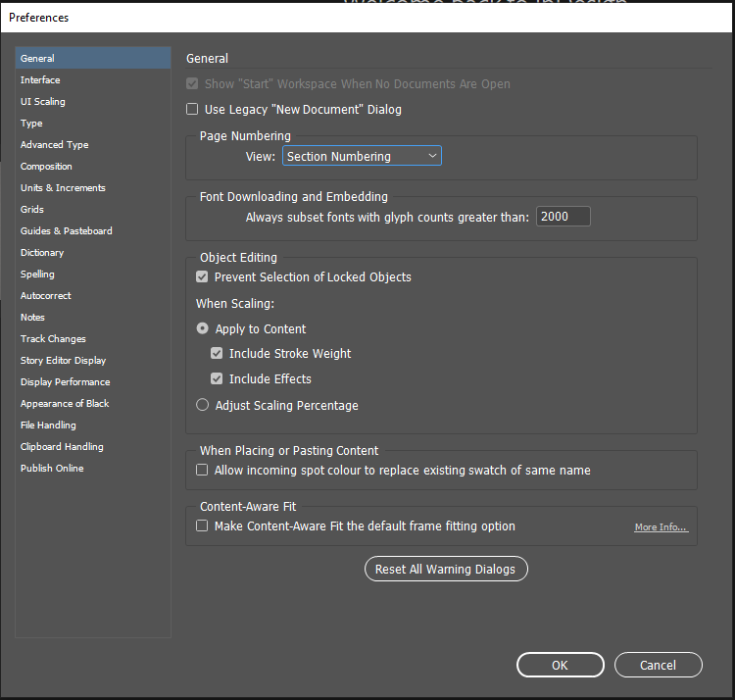
Task: Select Adjust Scaling Percentage radio button
Action: [x=203, y=405]
